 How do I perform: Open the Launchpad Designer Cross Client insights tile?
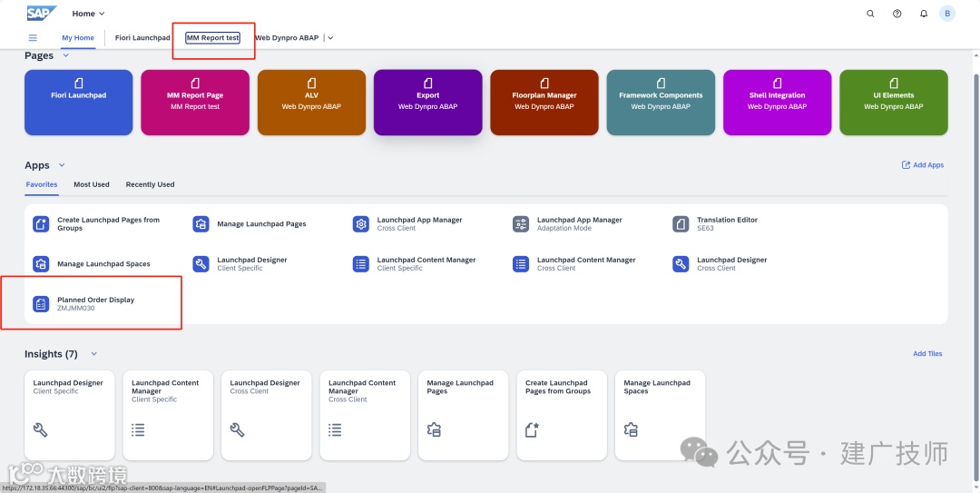[266, 416]
